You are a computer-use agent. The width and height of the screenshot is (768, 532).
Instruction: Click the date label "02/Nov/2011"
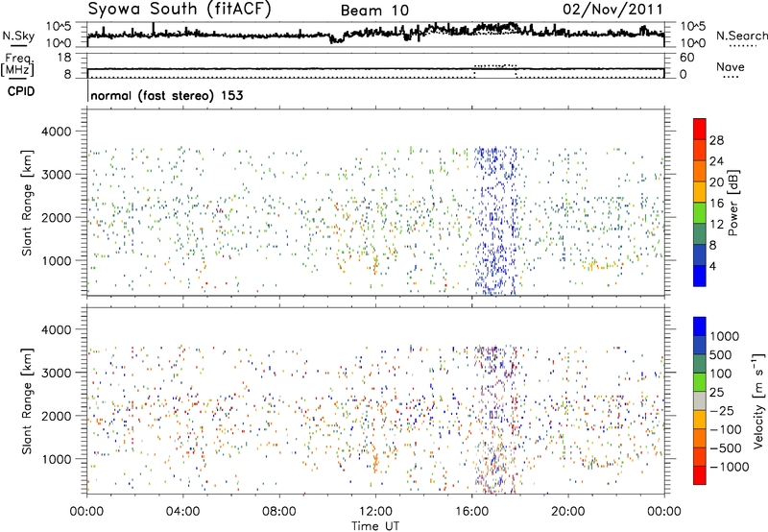point(612,10)
